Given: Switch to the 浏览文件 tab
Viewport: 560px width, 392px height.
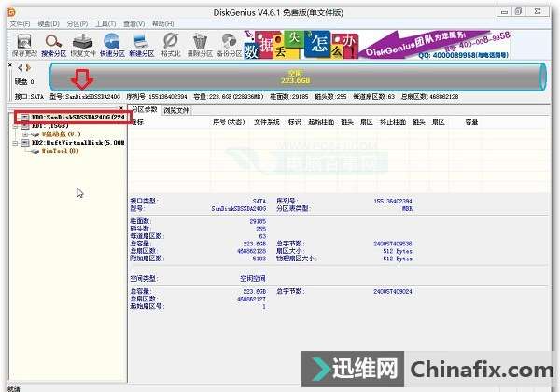Looking at the screenshot, I should 176,110.
